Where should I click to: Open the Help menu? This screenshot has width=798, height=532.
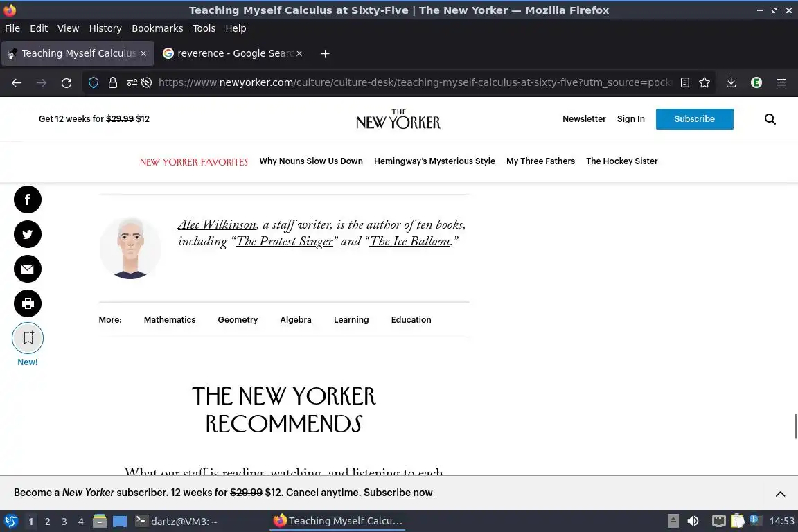tap(236, 28)
